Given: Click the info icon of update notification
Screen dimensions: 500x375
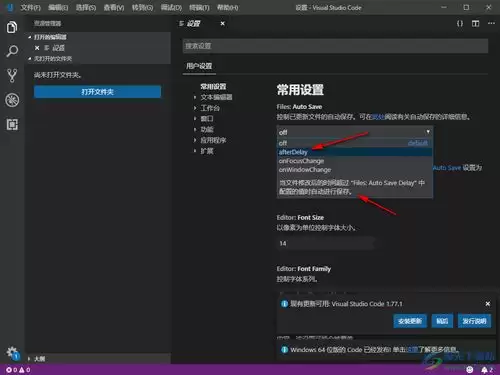Looking at the screenshot, I should coord(284,304).
